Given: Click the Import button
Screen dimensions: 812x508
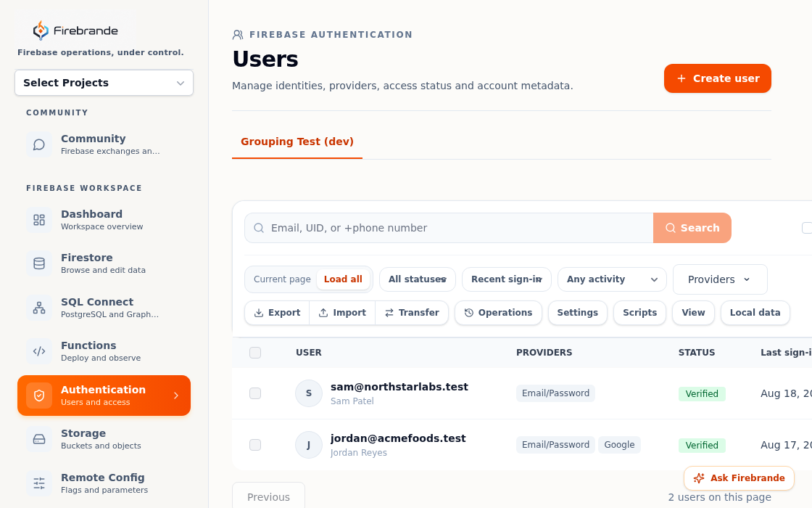Looking at the screenshot, I should tap(342, 313).
